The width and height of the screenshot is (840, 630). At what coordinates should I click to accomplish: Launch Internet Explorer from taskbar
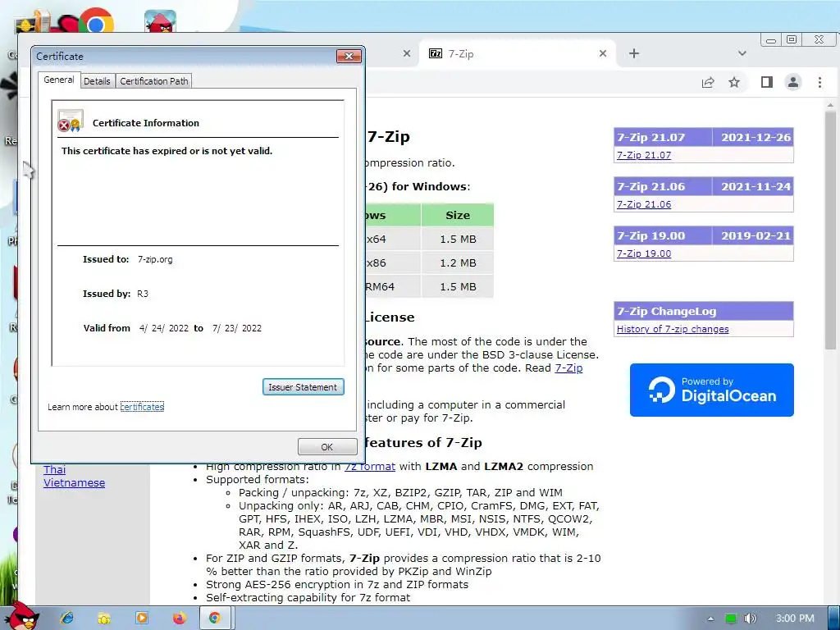[x=67, y=618]
